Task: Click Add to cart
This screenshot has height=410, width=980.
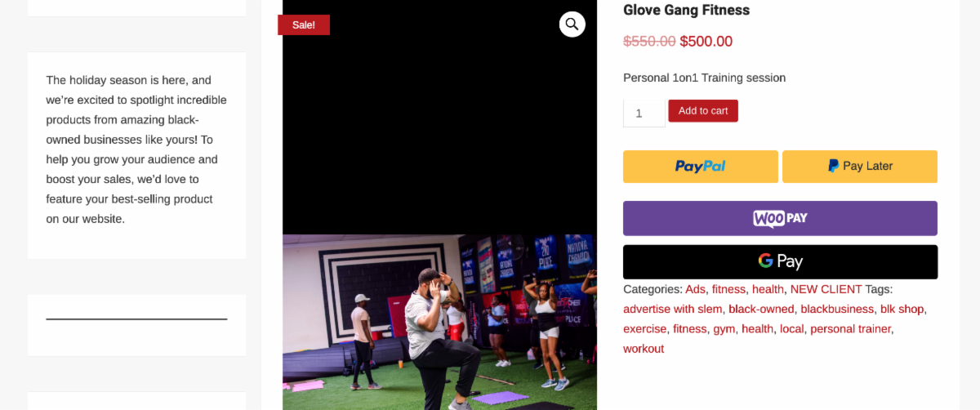Action: [x=703, y=111]
